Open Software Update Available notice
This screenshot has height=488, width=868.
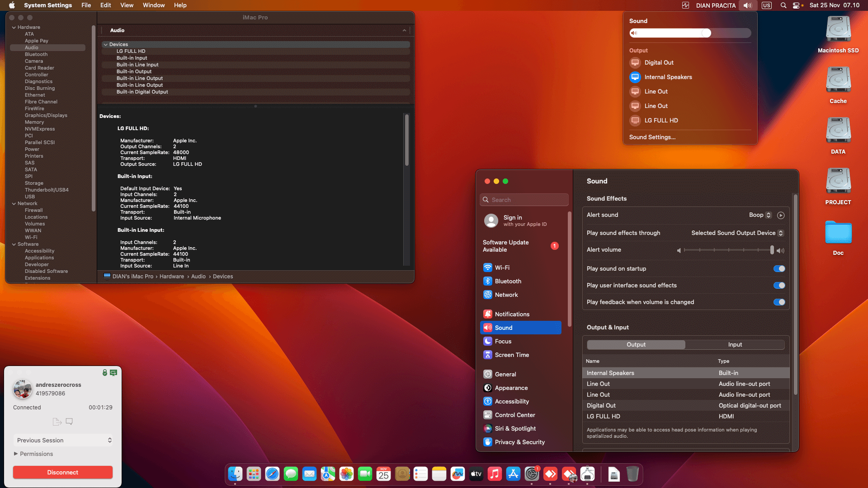pos(521,246)
